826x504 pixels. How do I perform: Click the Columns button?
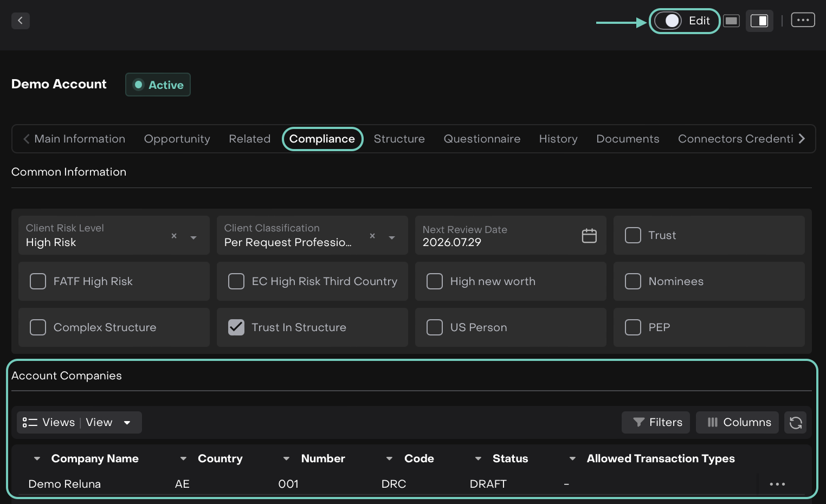pyautogui.click(x=738, y=423)
